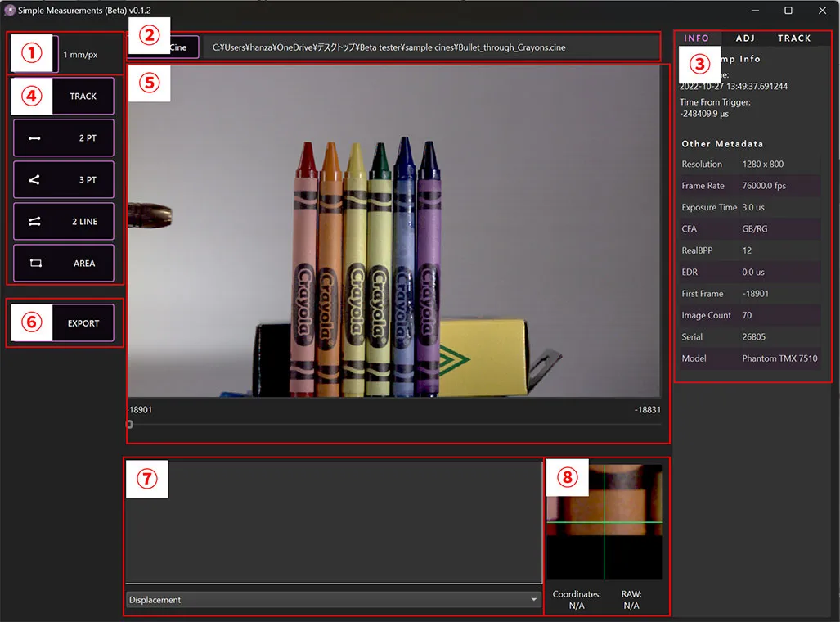
Task: Switch to the TRACK tab in right panel
Action: point(794,38)
